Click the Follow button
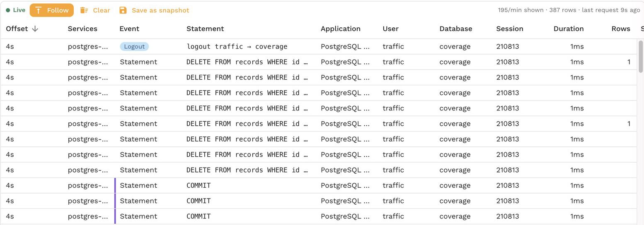Viewport: 644px width, 225px height. coord(52,10)
